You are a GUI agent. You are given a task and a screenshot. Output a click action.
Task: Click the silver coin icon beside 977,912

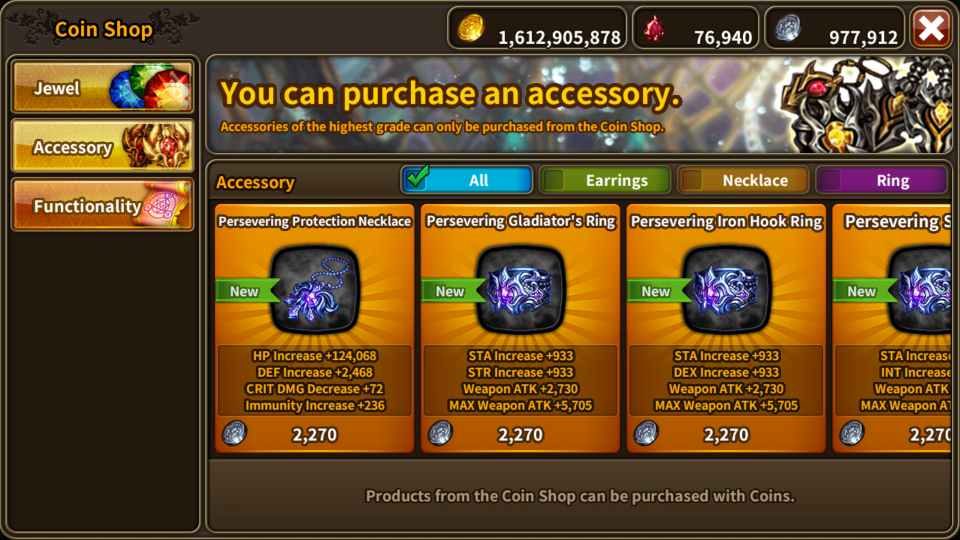point(788,28)
